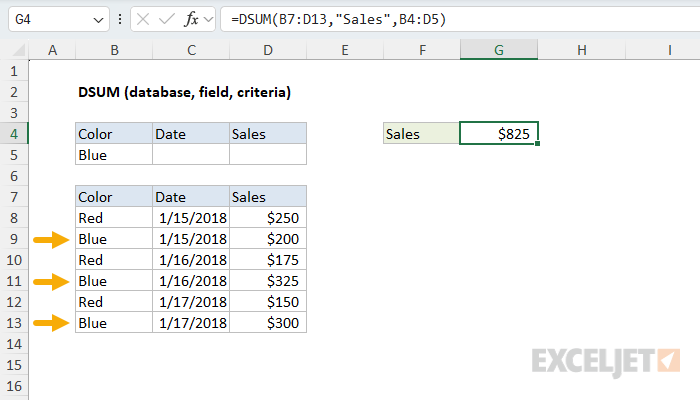Select cell $175
The image size is (700, 400).
(268, 259)
